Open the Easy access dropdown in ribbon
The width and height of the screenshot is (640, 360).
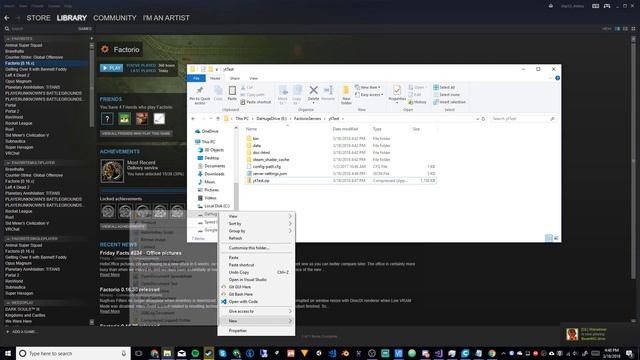coord(369,95)
